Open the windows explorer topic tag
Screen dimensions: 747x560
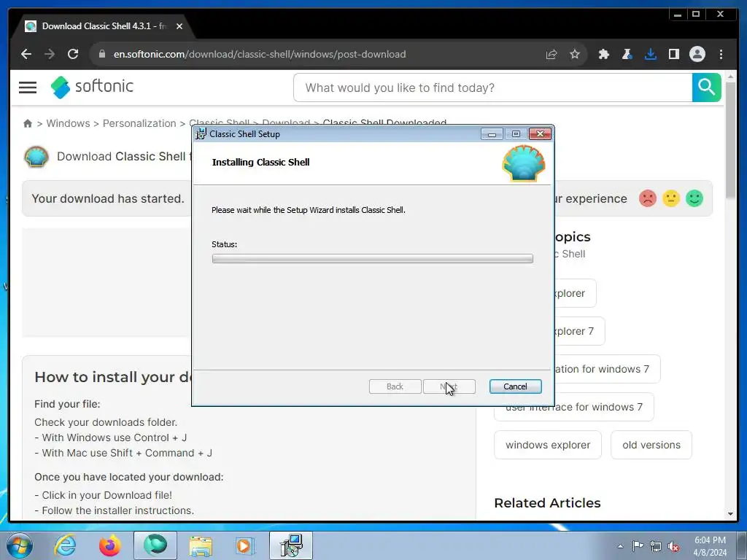[548, 445]
